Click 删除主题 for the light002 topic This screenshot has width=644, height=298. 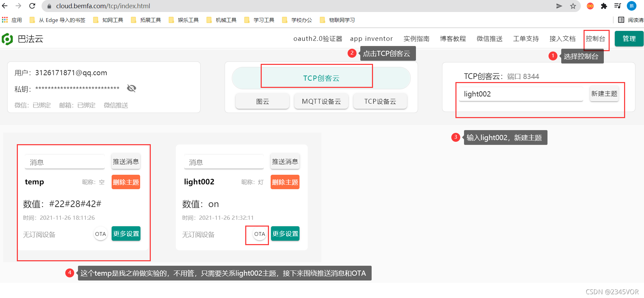click(x=285, y=182)
